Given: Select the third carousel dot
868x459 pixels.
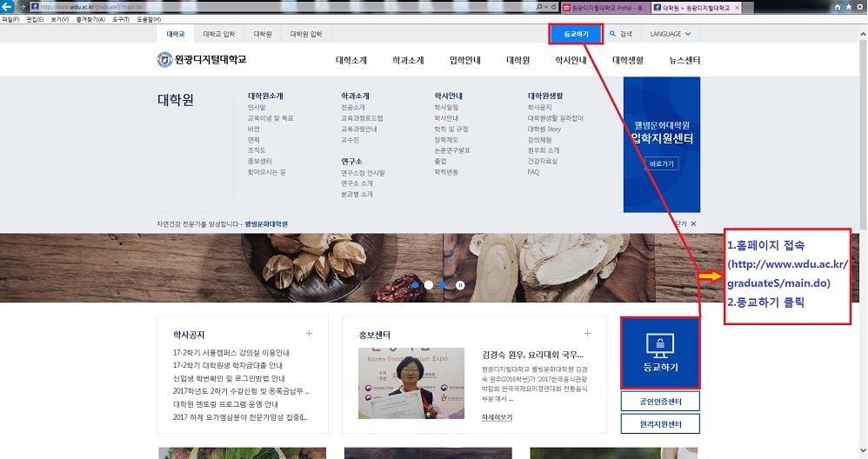Looking at the screenshot, I should [x=443, y=285].
